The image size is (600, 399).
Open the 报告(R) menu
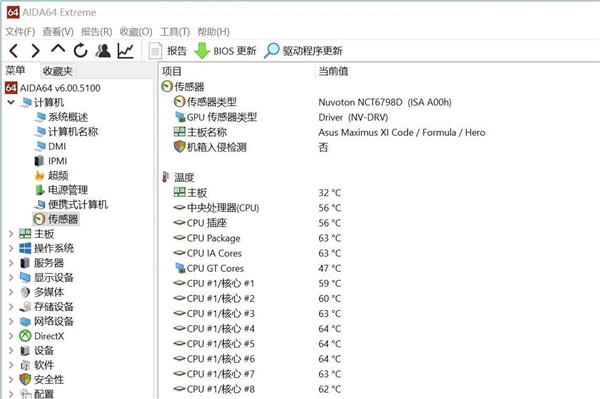point(96,32)
